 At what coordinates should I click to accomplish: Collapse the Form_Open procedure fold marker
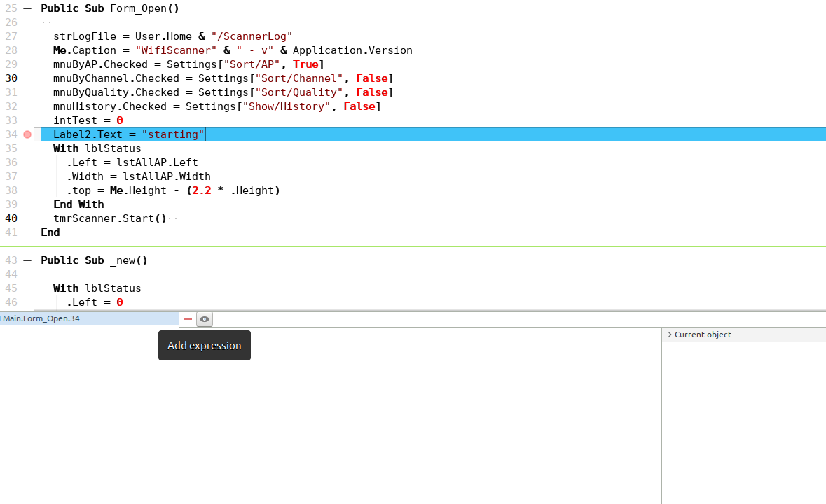27,8
